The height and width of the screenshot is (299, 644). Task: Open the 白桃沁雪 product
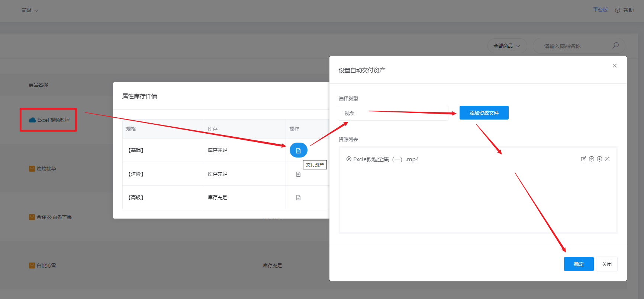coord(46,265)
